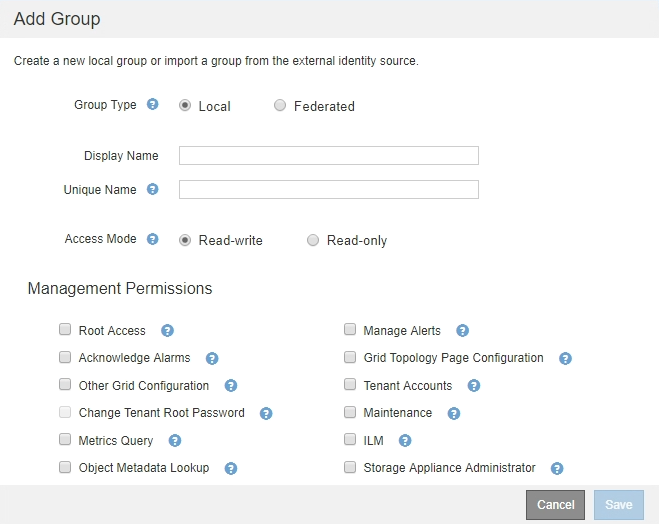The width and height of the screenshot is (659, 524).
Task: Click Storage Appliance Administrator help icon
Action: coord(557,467)
